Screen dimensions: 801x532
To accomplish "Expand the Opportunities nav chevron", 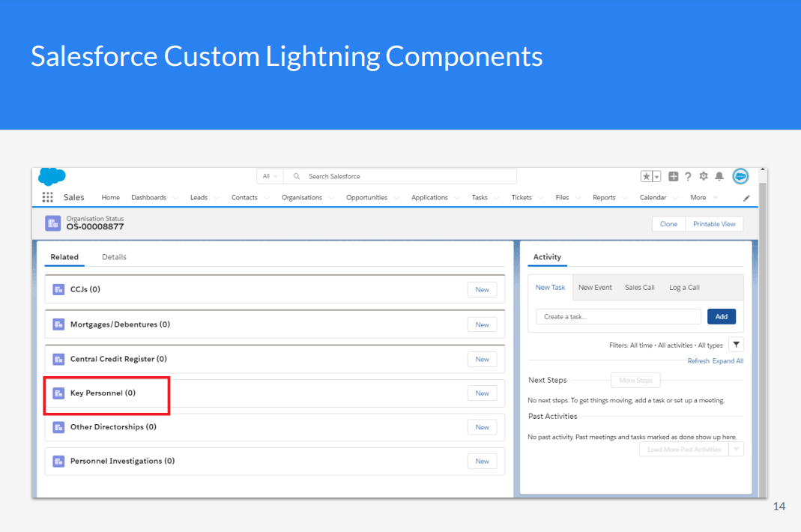I will [x=396, y=198].
